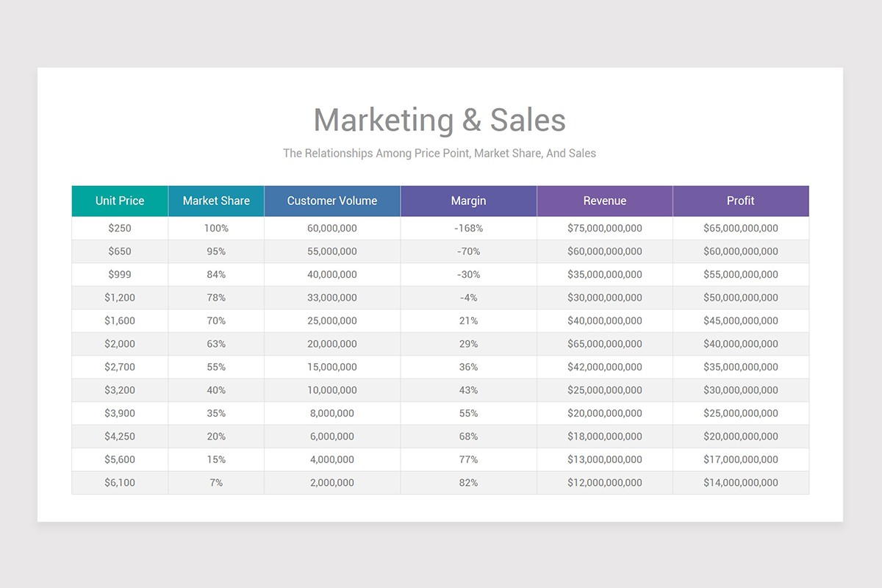This screenshot has height=588, width=882.
Task: Click the $75,000,000,000 revenue cell
Action: pos(605,228)
